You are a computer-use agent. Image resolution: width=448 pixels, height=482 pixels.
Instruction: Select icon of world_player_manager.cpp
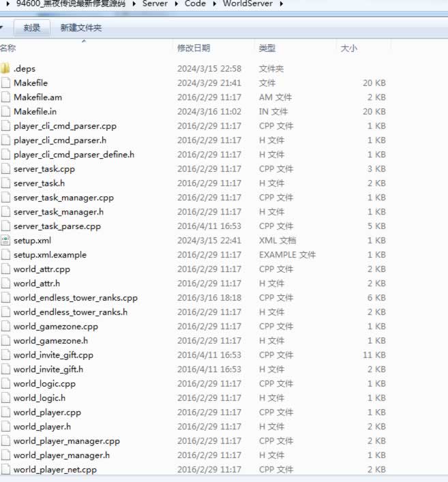click(x=5, y=441)
